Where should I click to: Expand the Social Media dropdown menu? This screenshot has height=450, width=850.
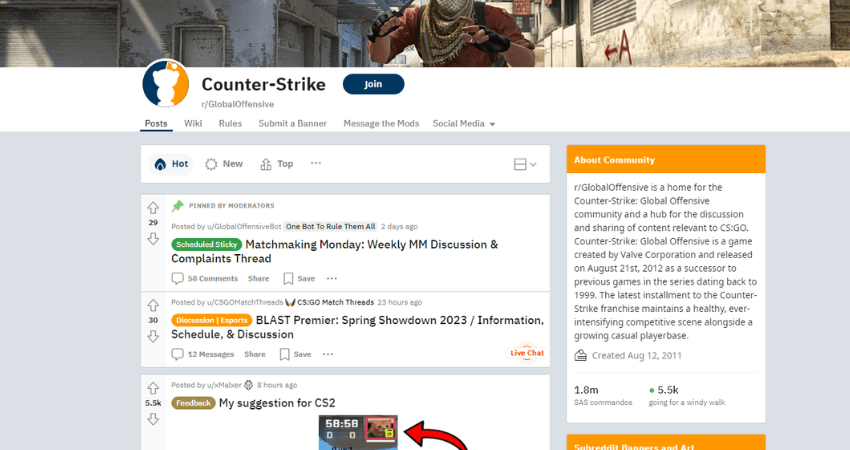tap(464, 124)
